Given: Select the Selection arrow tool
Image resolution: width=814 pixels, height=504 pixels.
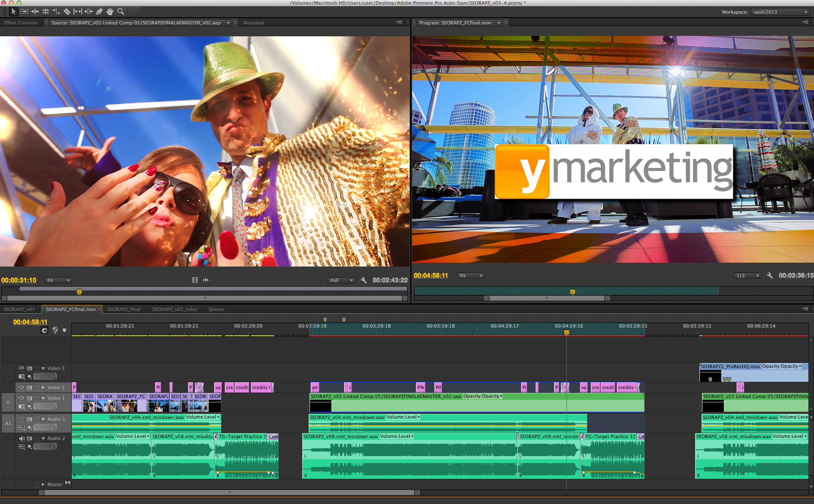Looking at the screenshot, I should coord(14,12).
